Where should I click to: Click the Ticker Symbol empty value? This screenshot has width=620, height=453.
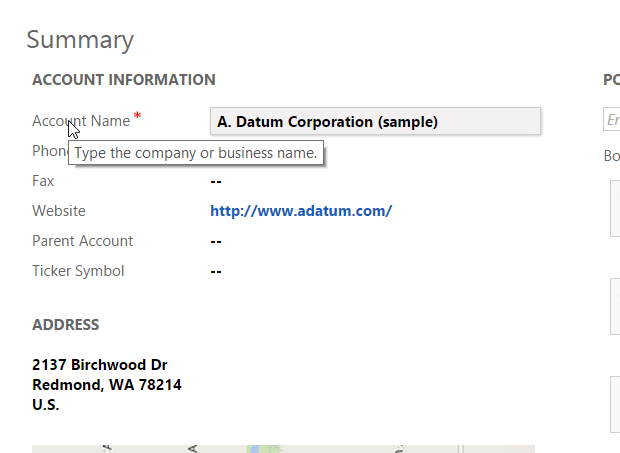[x=216, y=271]
